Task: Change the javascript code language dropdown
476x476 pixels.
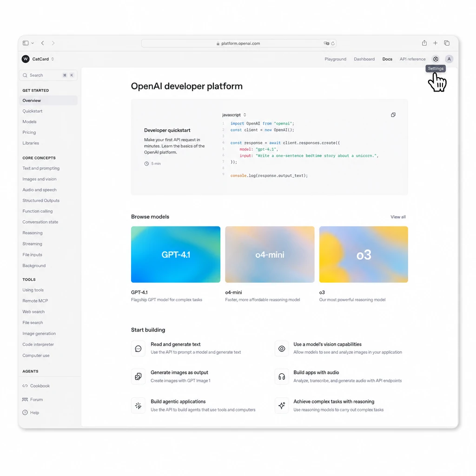Action: [234, 115]
